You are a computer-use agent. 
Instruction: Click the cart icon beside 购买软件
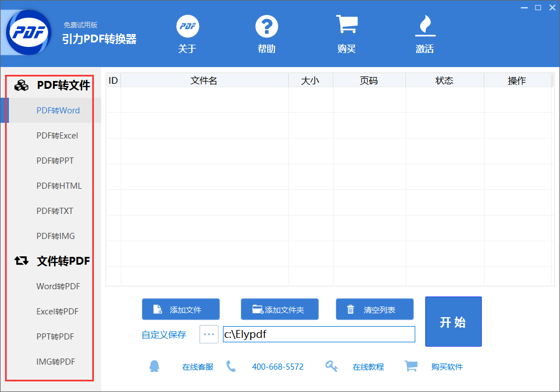point(411,366)
